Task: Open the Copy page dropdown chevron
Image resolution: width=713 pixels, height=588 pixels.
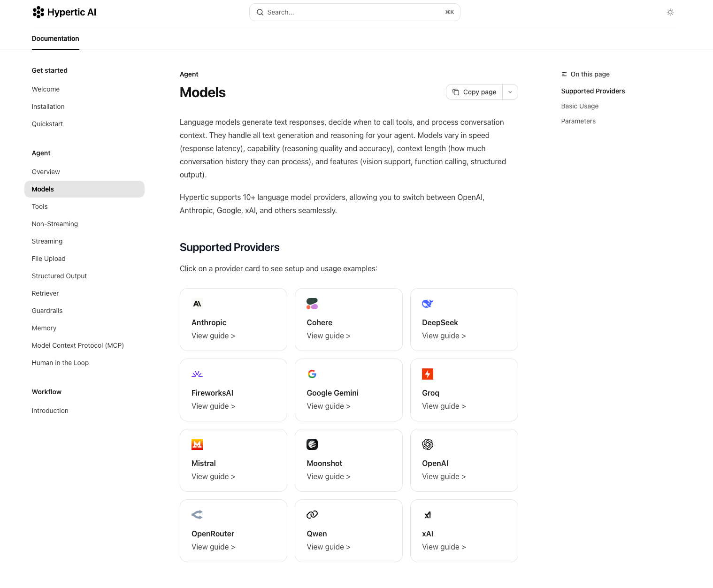Action: click(510, 92)
